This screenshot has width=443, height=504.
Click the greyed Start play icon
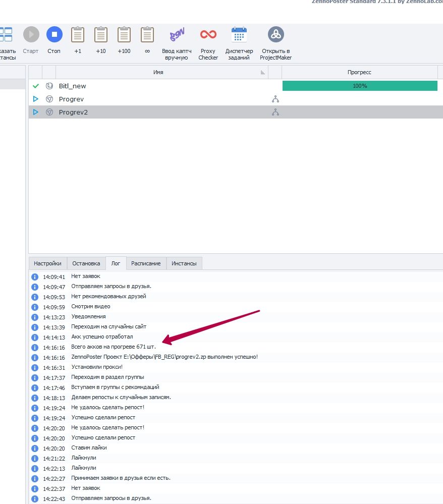coord(31,34)
